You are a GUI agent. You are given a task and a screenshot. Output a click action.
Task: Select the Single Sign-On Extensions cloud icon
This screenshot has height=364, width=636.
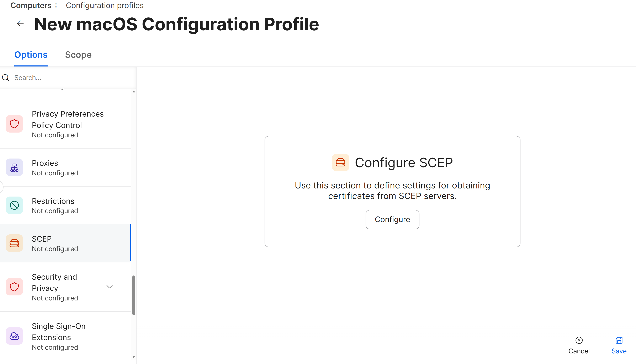[x=14, y=336]
